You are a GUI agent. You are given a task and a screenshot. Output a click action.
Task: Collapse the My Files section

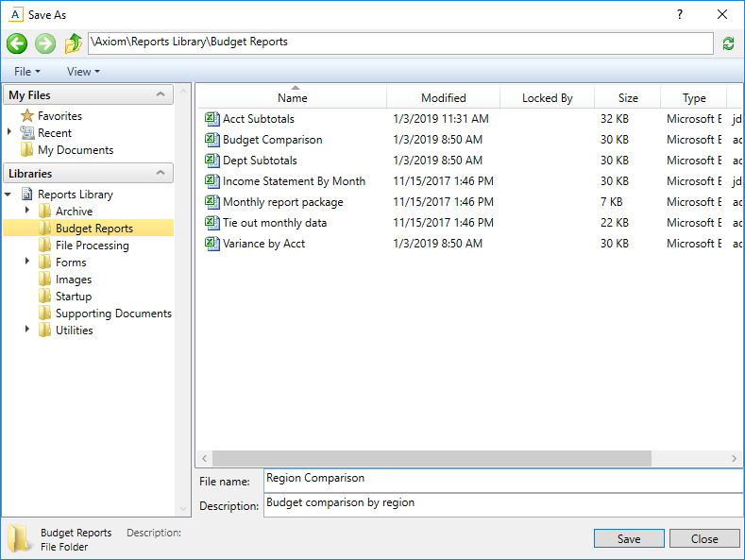[x=161, y=95]
